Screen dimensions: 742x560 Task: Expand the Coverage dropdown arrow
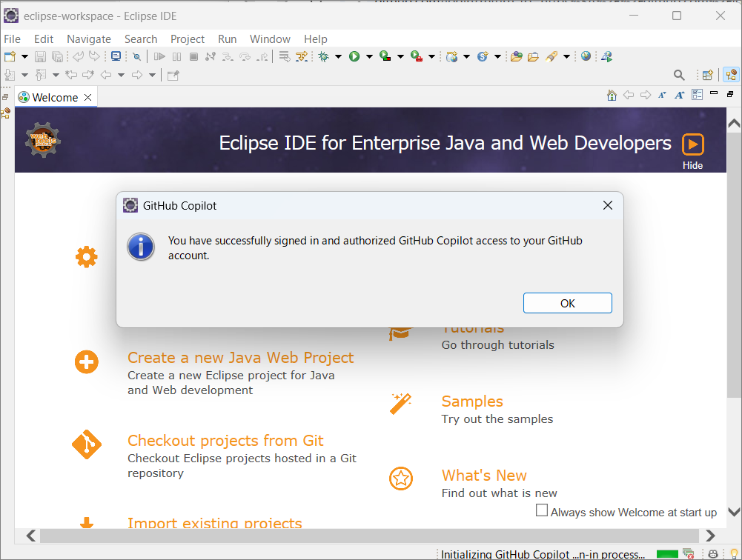(x=400, y=57)
